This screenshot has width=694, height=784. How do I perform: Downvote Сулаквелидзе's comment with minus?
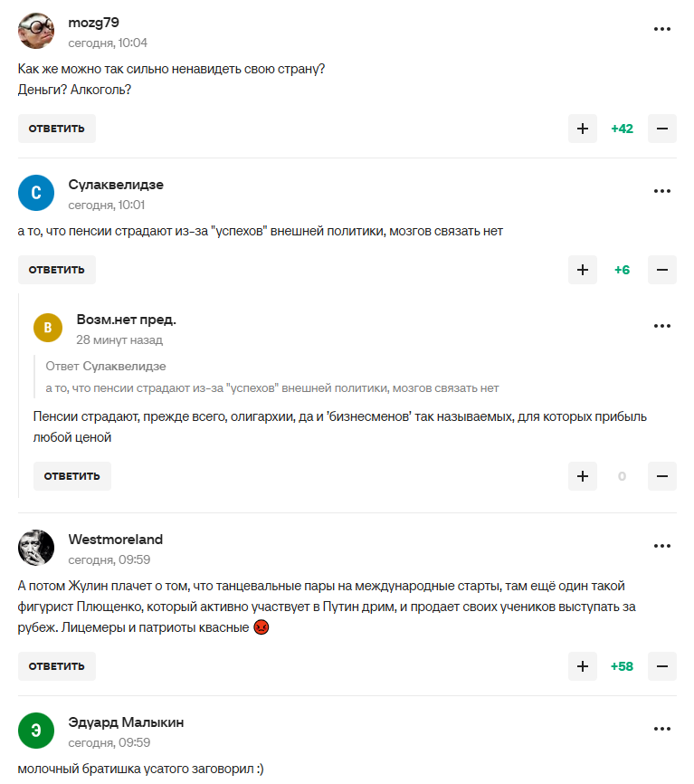(x=662, y=270)
